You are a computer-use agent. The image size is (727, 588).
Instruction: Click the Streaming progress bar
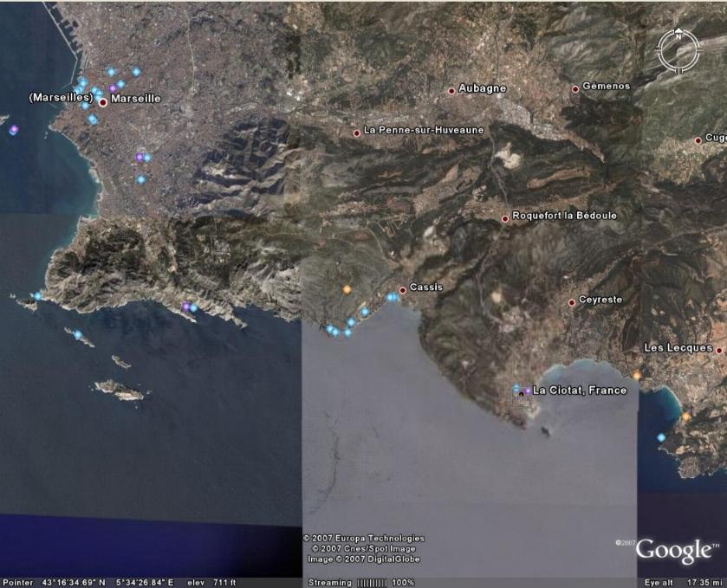(x=372, y=583)
